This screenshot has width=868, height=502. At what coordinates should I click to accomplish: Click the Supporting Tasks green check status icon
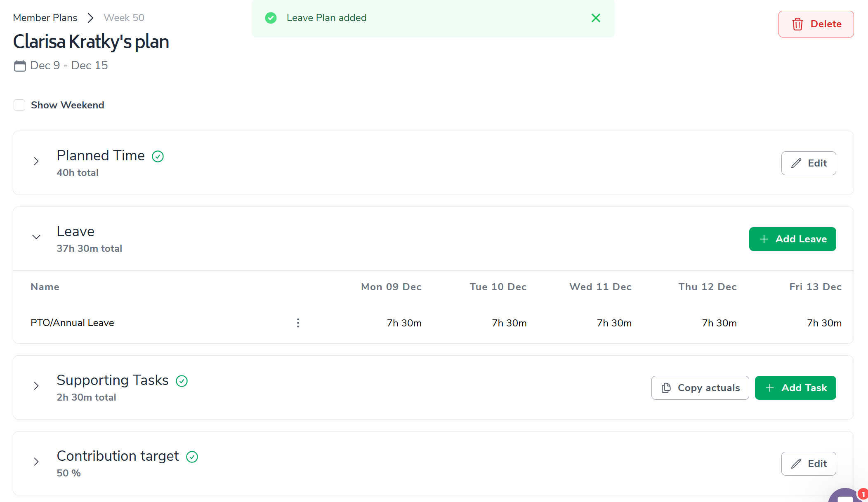pos(182,381)
